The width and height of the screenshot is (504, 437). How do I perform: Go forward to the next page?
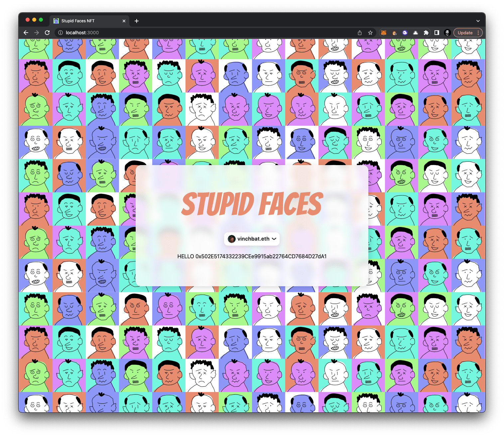37,33
